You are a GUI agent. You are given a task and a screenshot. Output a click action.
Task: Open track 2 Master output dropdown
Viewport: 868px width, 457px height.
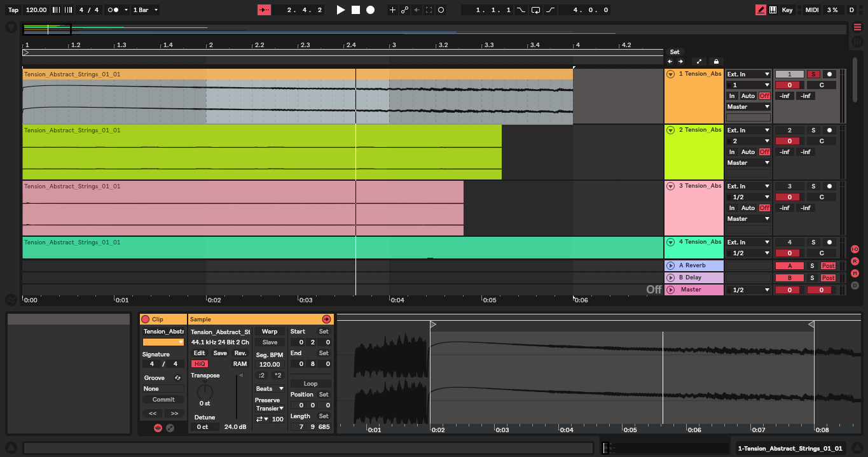point(748,163)
